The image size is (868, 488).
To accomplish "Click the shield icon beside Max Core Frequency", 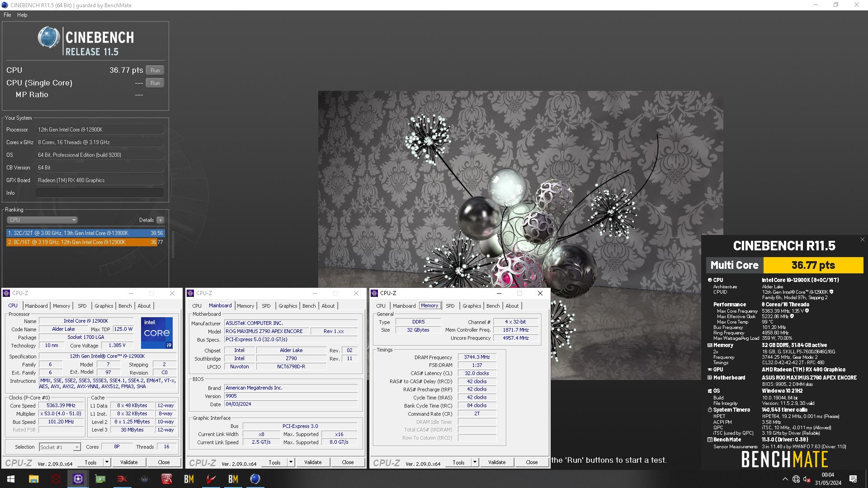I will 807,311.
